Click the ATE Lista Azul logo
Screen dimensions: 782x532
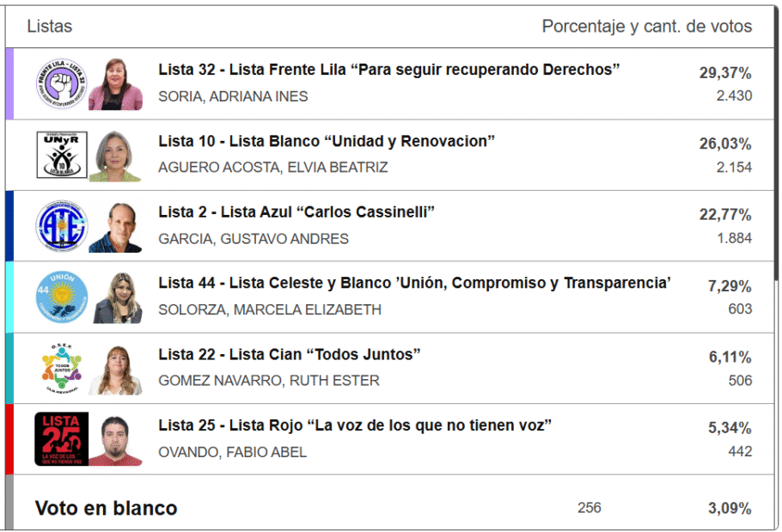point(62,227)
